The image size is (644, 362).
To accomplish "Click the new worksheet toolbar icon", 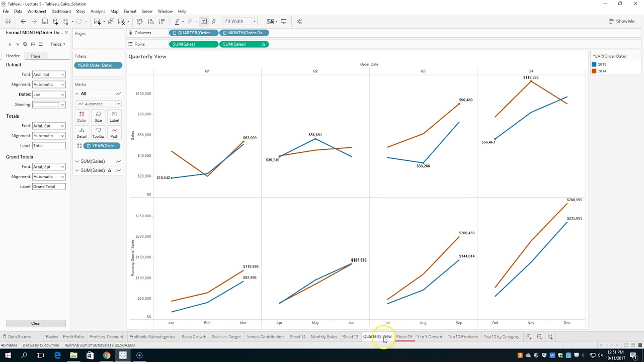I will pos(98,22).
